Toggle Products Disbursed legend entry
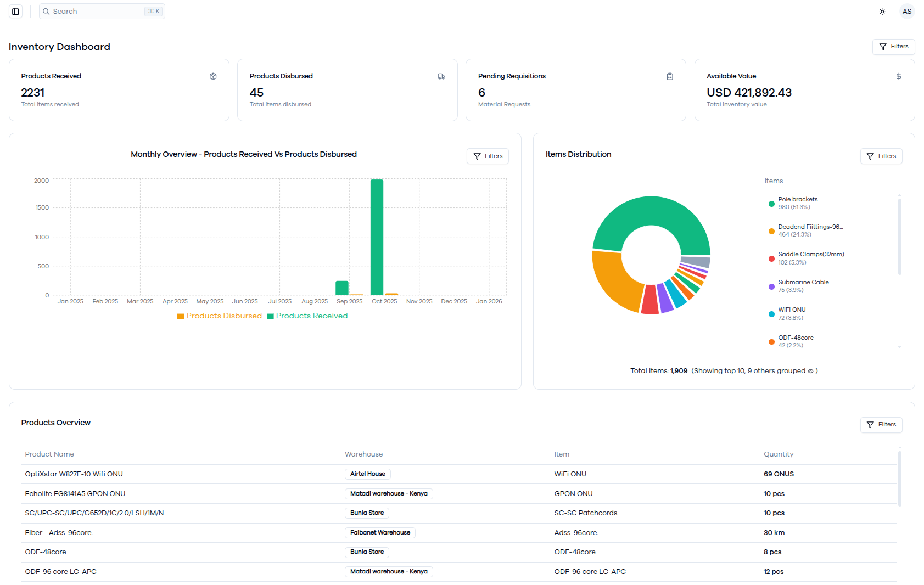 click(x=220, y=316)
